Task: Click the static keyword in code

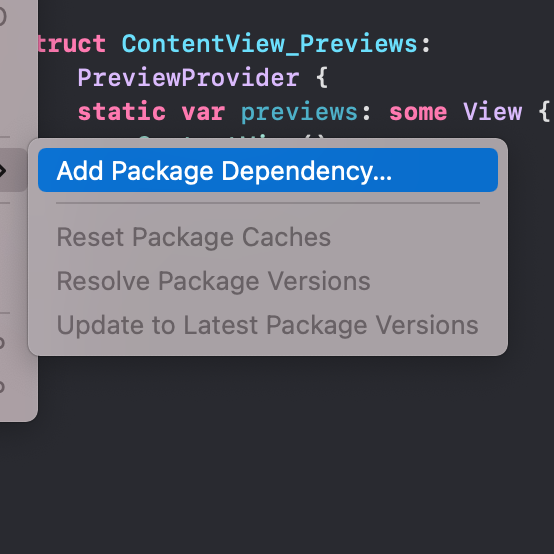Action: coord(122,112)
